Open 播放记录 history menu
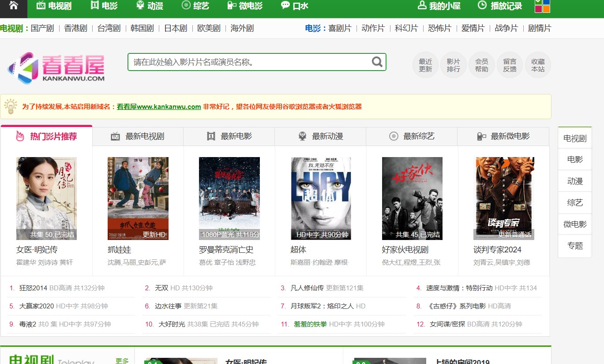Viewport: 604px width, 364px height. [500, 6]
